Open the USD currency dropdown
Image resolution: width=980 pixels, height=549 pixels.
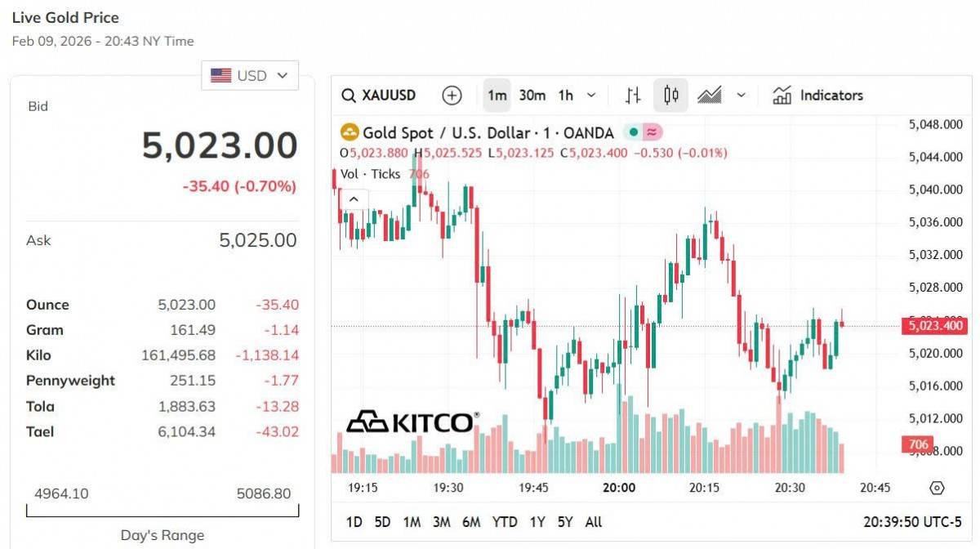[x=250, y=75]
